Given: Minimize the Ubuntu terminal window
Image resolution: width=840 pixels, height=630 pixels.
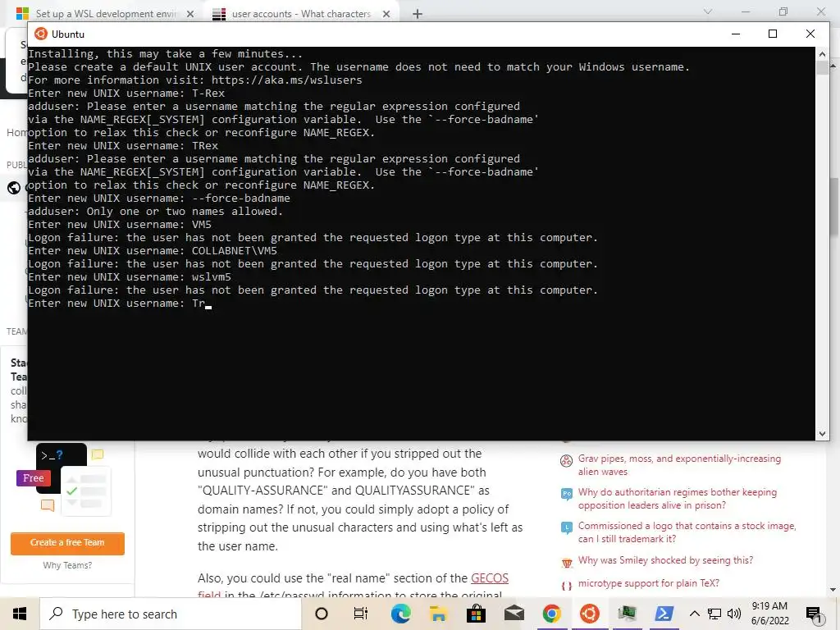Looking at the screenshot, I should (736, 34).
